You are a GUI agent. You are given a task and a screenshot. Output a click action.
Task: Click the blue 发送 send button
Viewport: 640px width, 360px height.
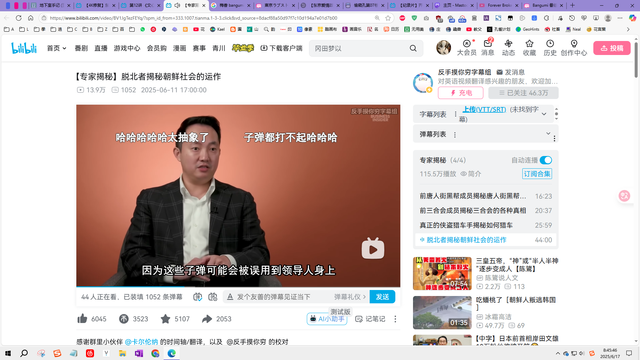(x=382, y=297)
